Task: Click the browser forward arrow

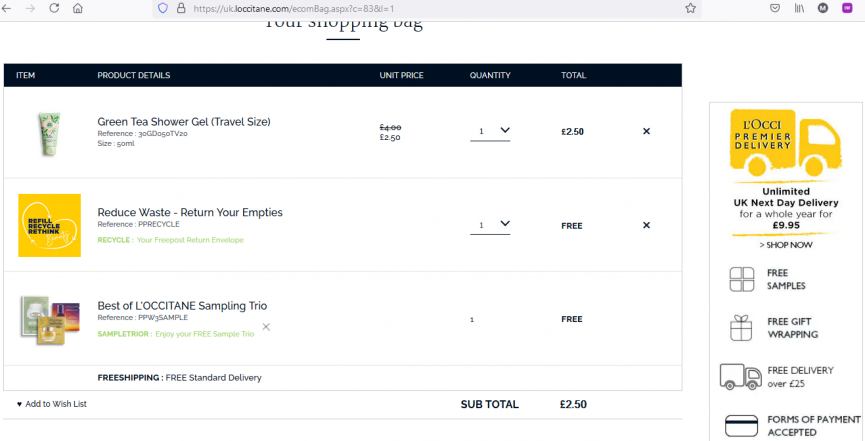Action: pos(30,8)
